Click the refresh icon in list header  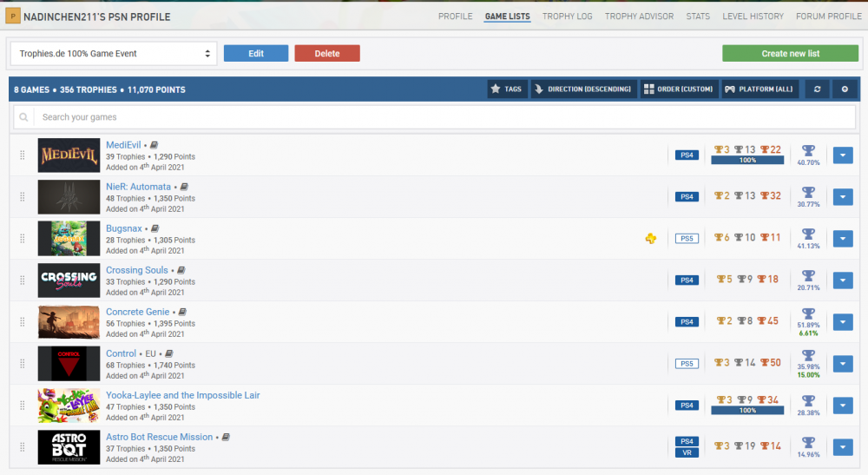pos(816,89)
